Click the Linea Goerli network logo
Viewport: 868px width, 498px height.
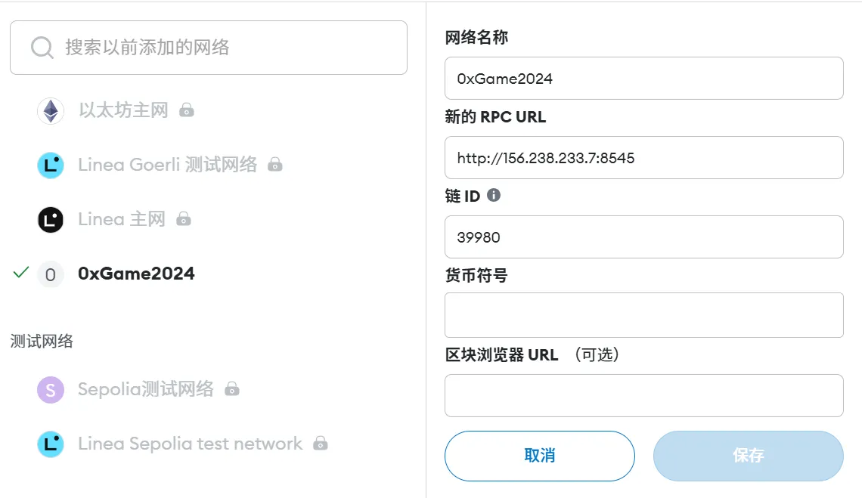click(x=51, y=165)
